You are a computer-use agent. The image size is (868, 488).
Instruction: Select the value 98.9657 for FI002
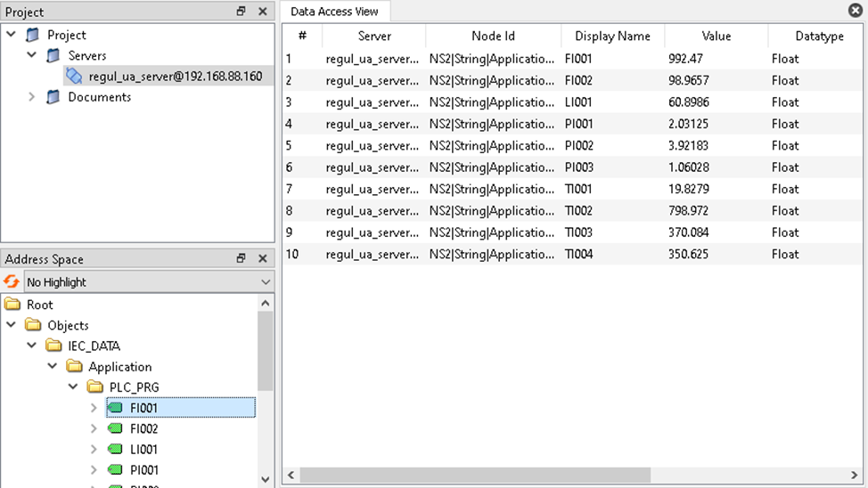pos(689,80)
